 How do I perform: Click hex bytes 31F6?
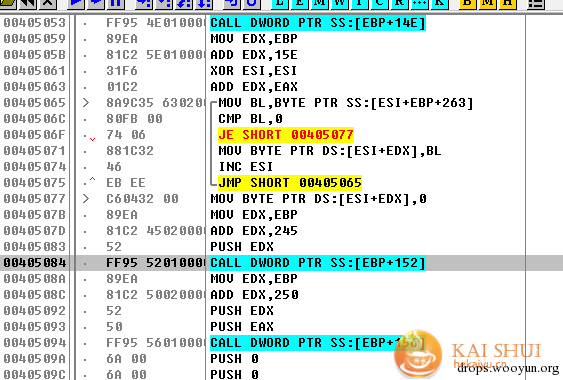pyautogui.click(x=122, y=71)
